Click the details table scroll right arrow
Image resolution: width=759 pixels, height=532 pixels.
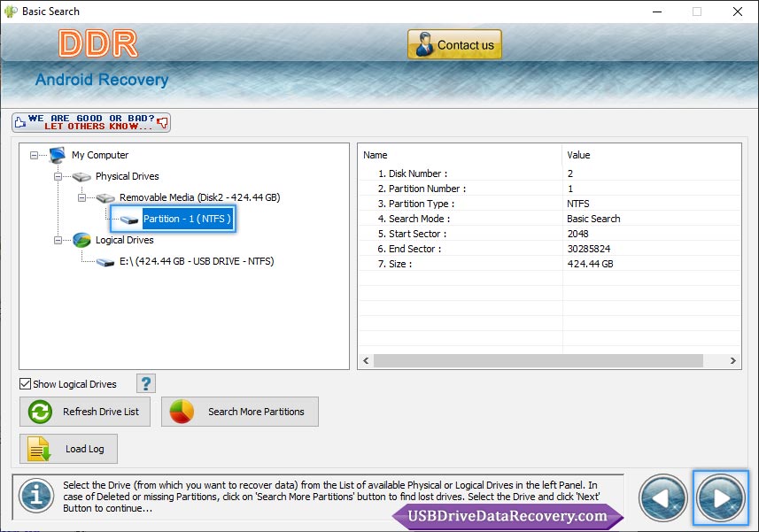pyautogui.click(x=732, y=361)
